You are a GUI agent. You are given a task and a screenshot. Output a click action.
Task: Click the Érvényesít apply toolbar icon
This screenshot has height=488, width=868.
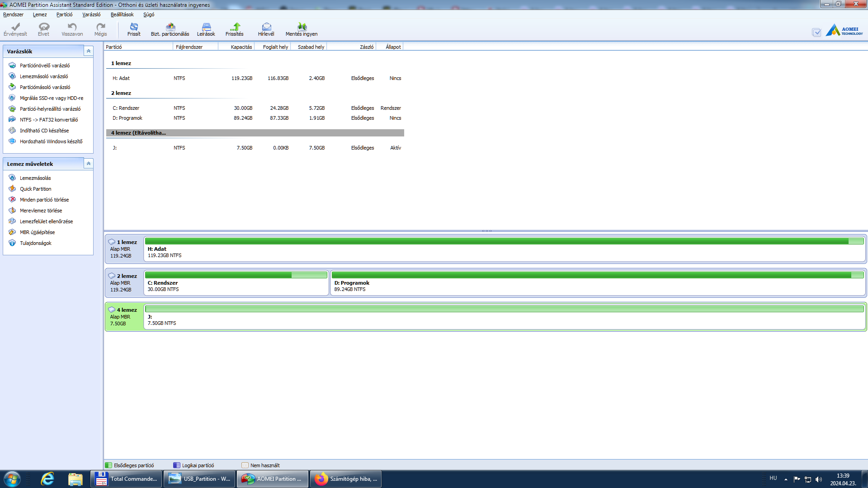15,29
